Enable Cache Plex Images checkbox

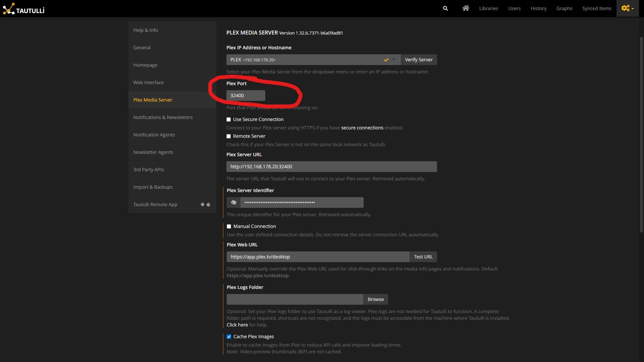point(229,337)
